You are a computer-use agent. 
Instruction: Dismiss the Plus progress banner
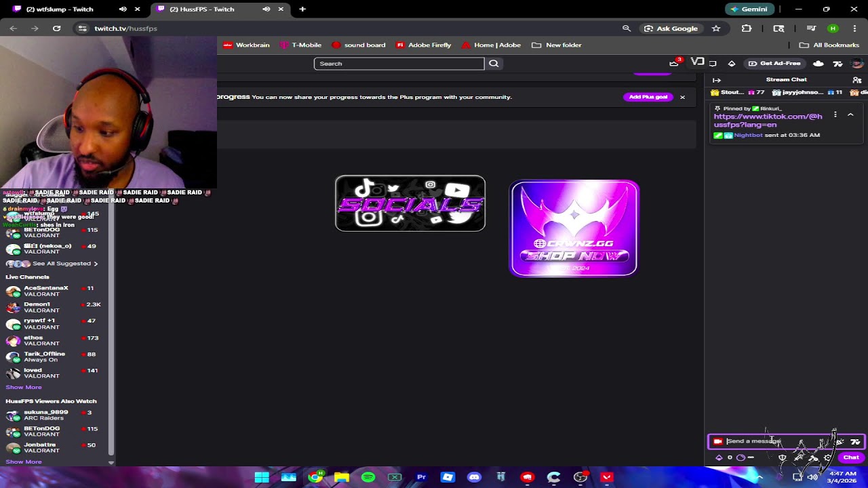tap(682, 97)
